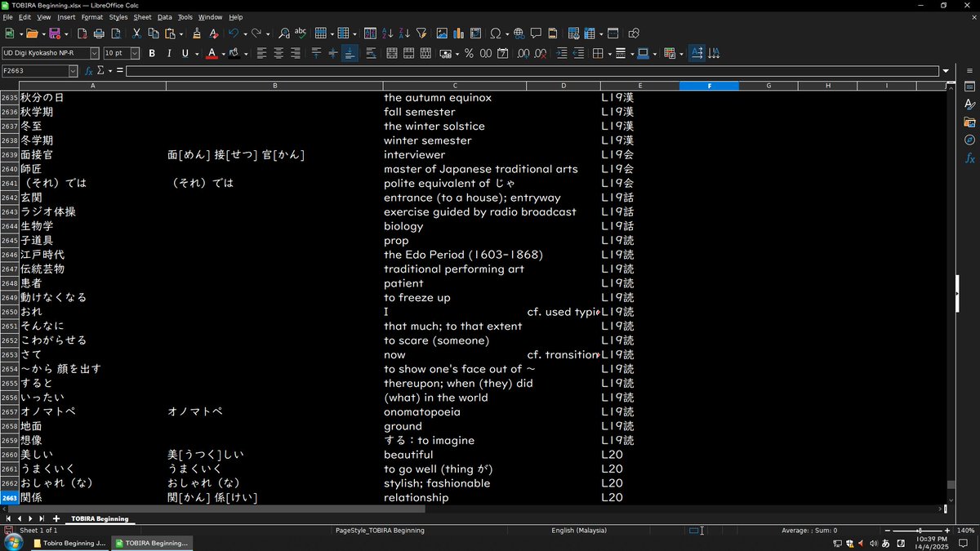This screenshot has height=551, width=980.
Task: Open TOBIRA Beginning J... taskbar window
Action: coord(69,543)
